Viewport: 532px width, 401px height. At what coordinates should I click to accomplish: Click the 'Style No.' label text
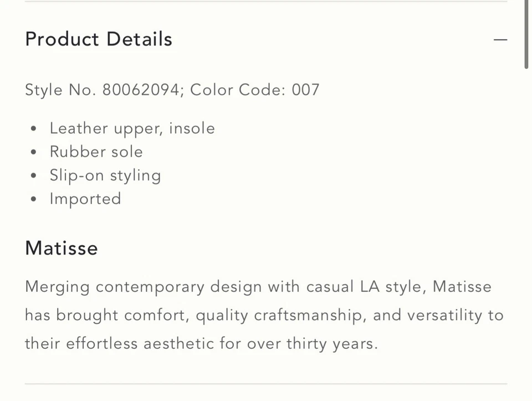pos(61,90)
